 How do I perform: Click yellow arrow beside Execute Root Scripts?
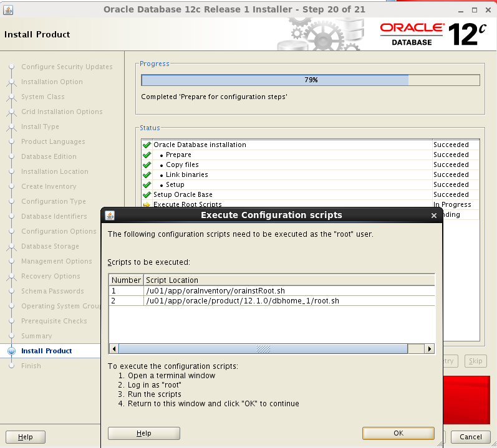pos(147,204)
